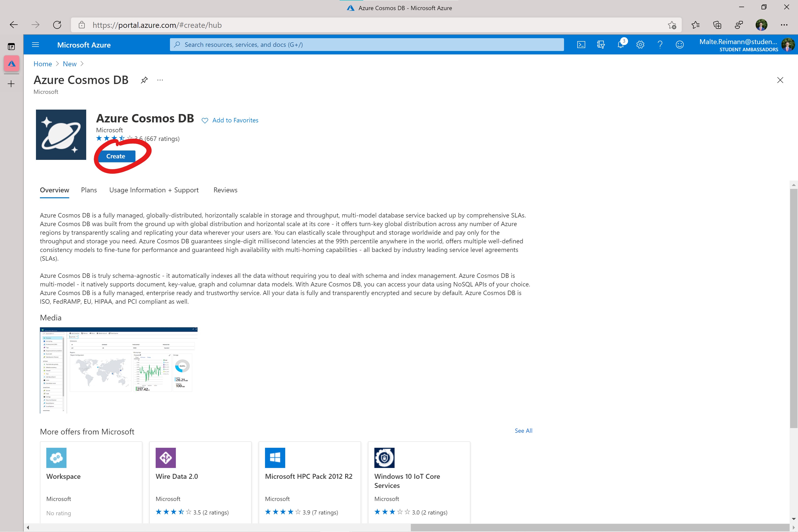Click the feedback smiley icon

click(680, 45)
